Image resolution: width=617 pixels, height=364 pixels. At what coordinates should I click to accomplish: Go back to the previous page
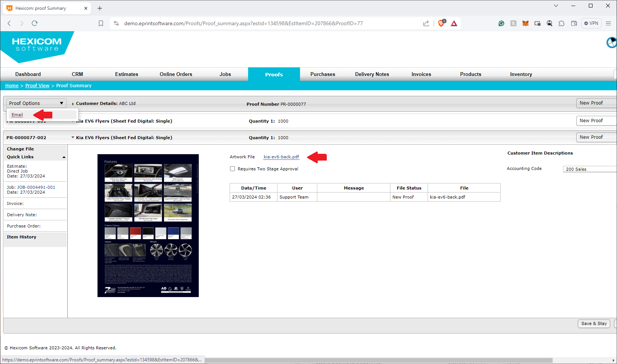pyautogui.click(x=9, y=23)
